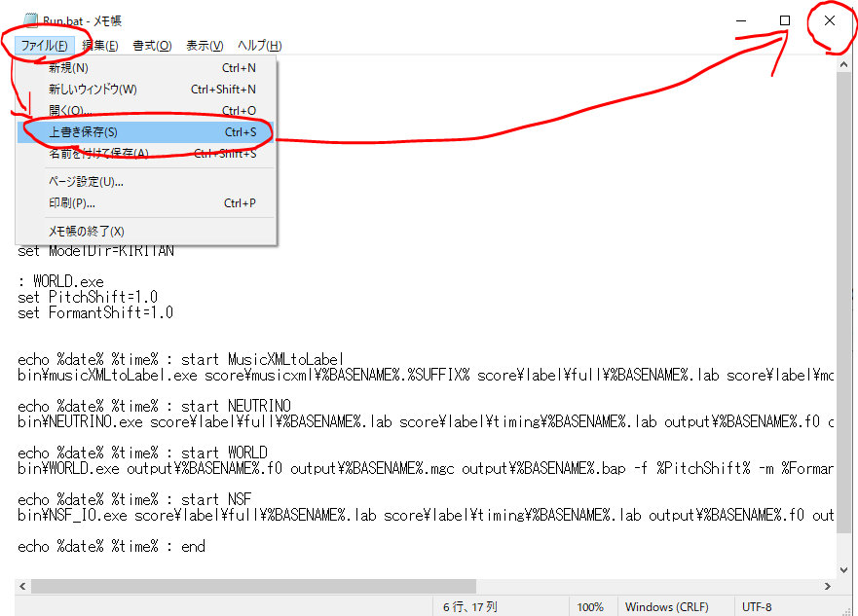Viewport: 858px width, 616px height.
Task: Open the ファイル(F) menu
Action: [x=45, y=46]
